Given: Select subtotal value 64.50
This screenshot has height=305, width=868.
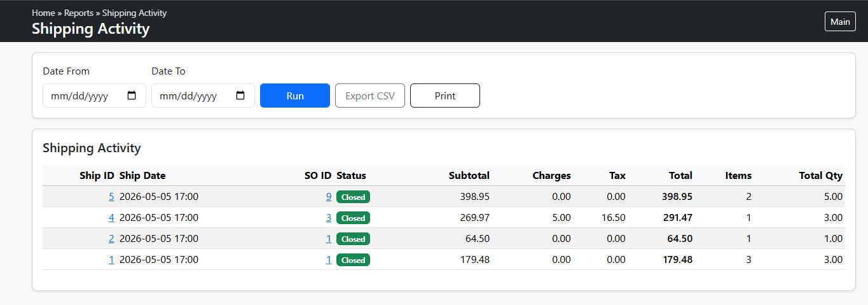Looking at the screenshot, I should point(478,238).
